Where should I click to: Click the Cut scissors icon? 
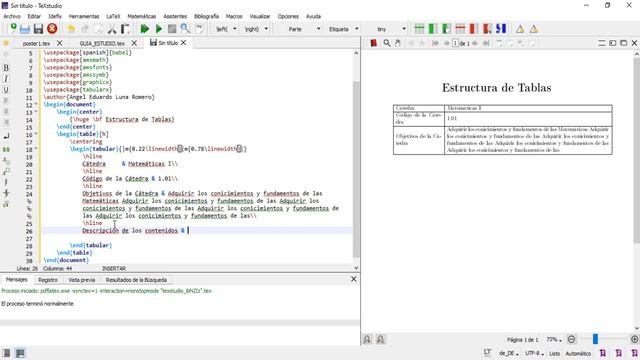click(x=112, y=29)
